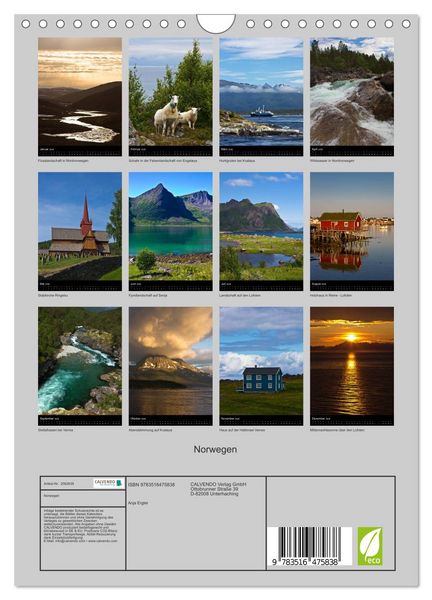Open the April whitewater rapids thumbnail
The width and height of the screenshot is (432, 600).
click(x=352, y=96)
